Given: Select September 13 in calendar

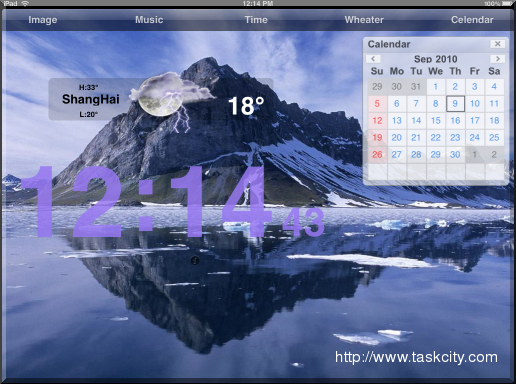Looking at the screenshot, I should pos(397,121).
